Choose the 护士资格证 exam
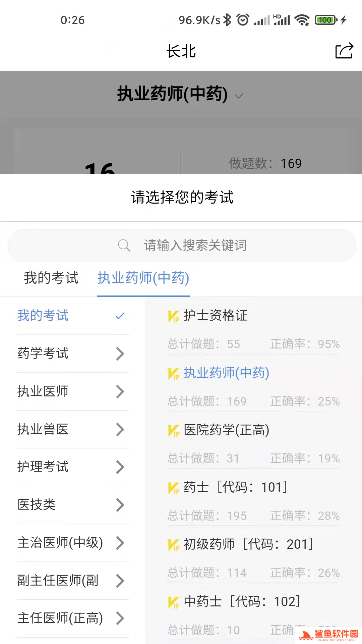This screenshot has width=362, height=644. pos(216,316)
